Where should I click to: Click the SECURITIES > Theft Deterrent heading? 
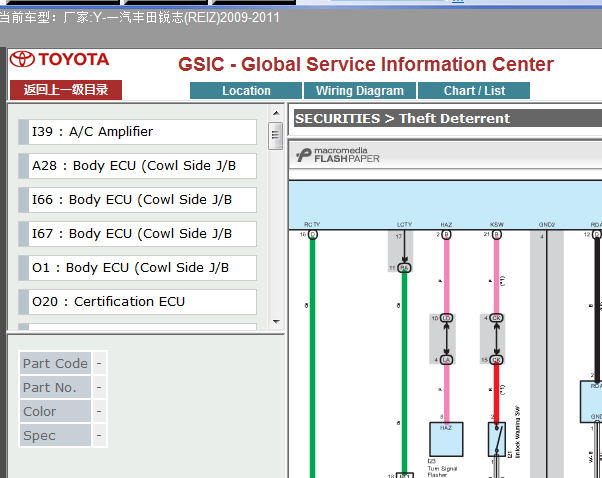[402, 118]
